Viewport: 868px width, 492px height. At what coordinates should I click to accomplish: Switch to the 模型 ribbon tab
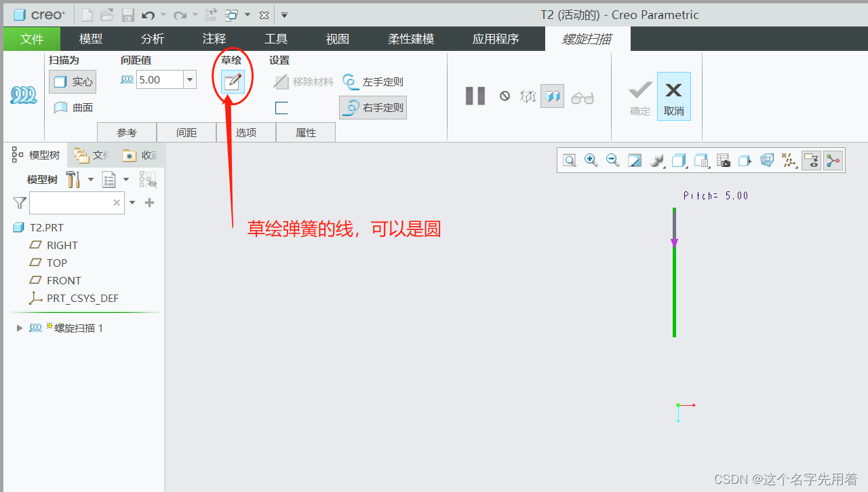(x=91, y=39)
